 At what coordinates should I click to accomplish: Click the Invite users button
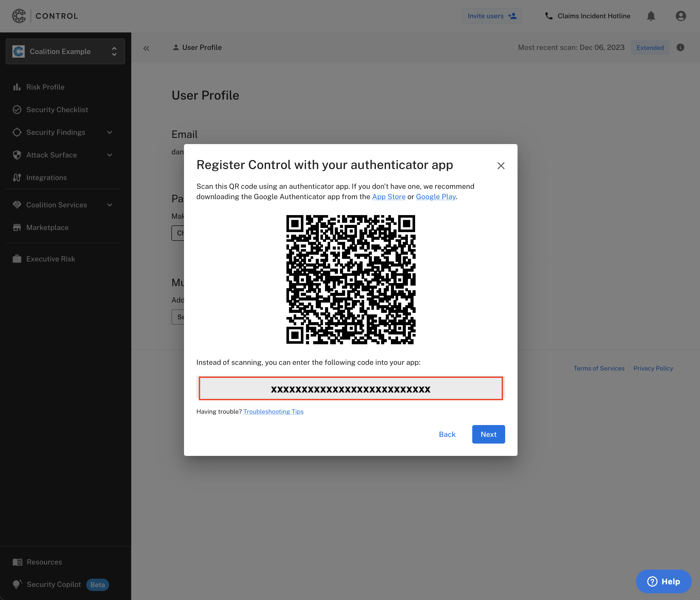[x=492, y=16]
